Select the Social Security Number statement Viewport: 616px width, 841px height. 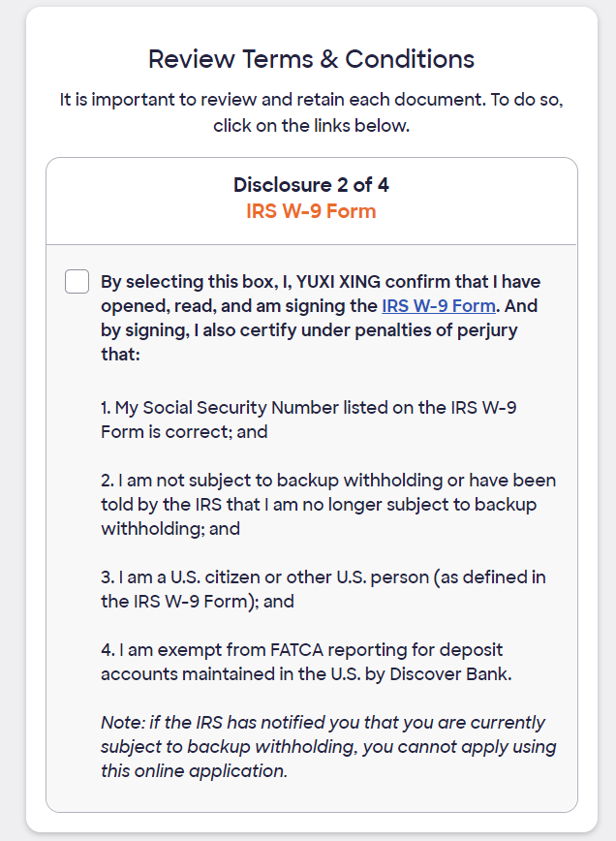pyautogui.click(x=309, y=420)
